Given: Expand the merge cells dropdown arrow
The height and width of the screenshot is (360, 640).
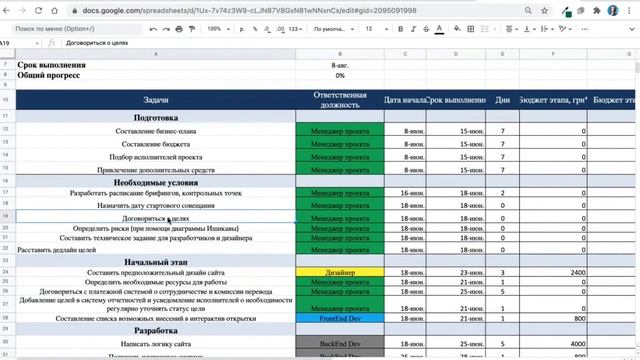Looking at the screenshot, I should (x=495, y=29).
